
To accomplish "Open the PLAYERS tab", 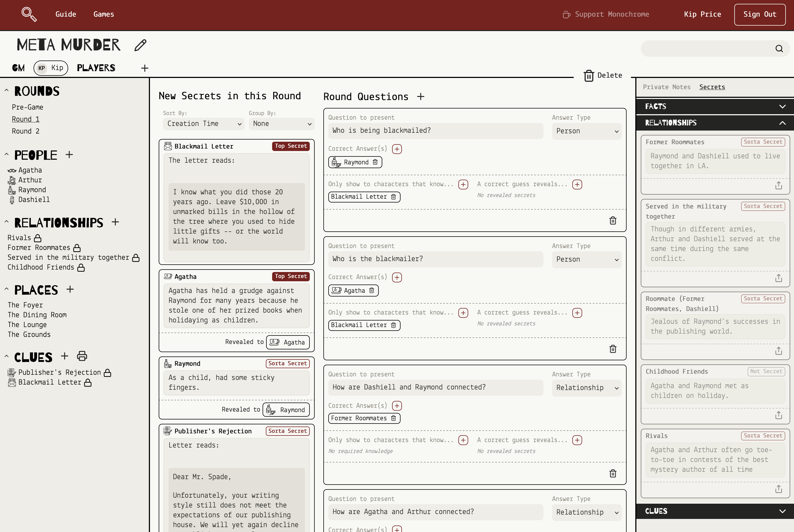I will click(96, 68).
